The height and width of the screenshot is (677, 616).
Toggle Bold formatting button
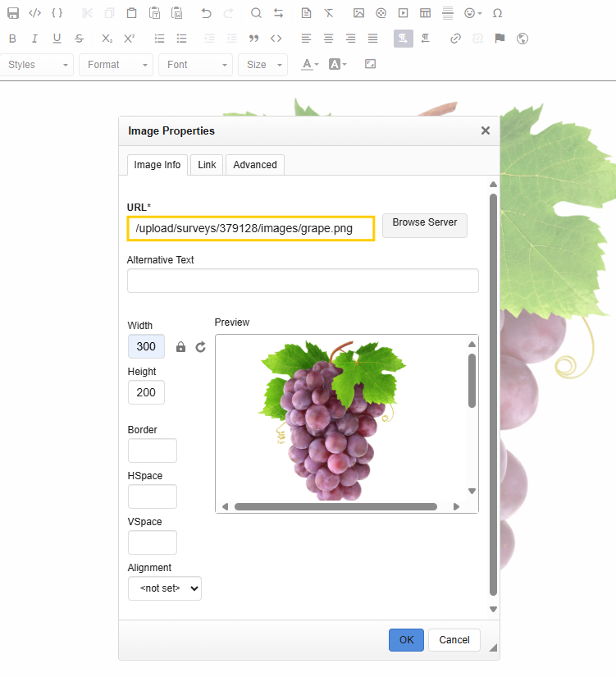[x=12, y=39]
